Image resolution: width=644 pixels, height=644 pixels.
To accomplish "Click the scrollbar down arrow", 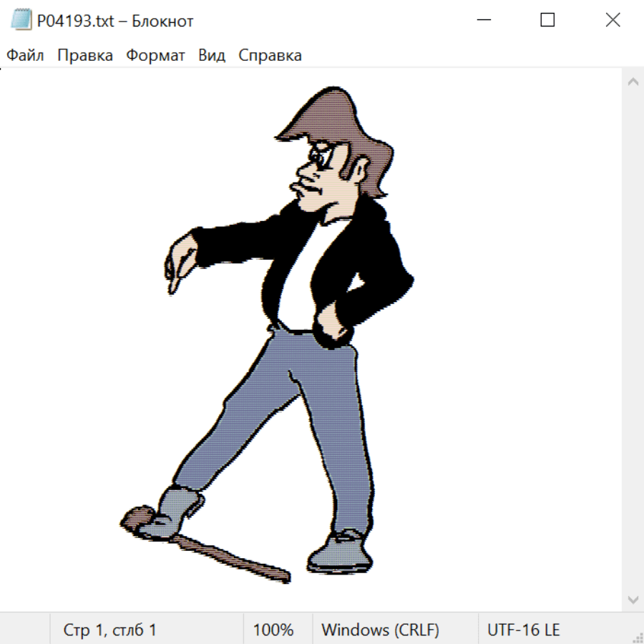I will click(x=633, y=599).
